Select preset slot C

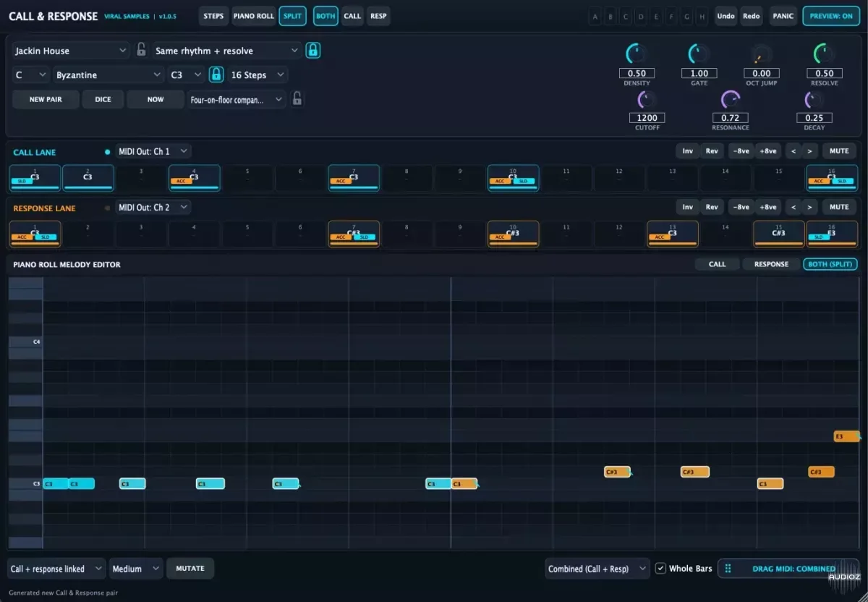(626, 16)
